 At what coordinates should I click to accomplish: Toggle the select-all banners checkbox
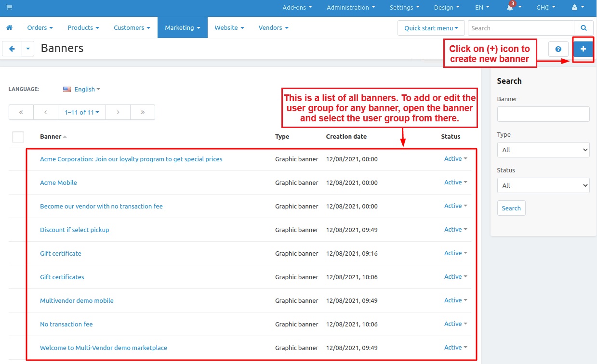click(18, 137)
